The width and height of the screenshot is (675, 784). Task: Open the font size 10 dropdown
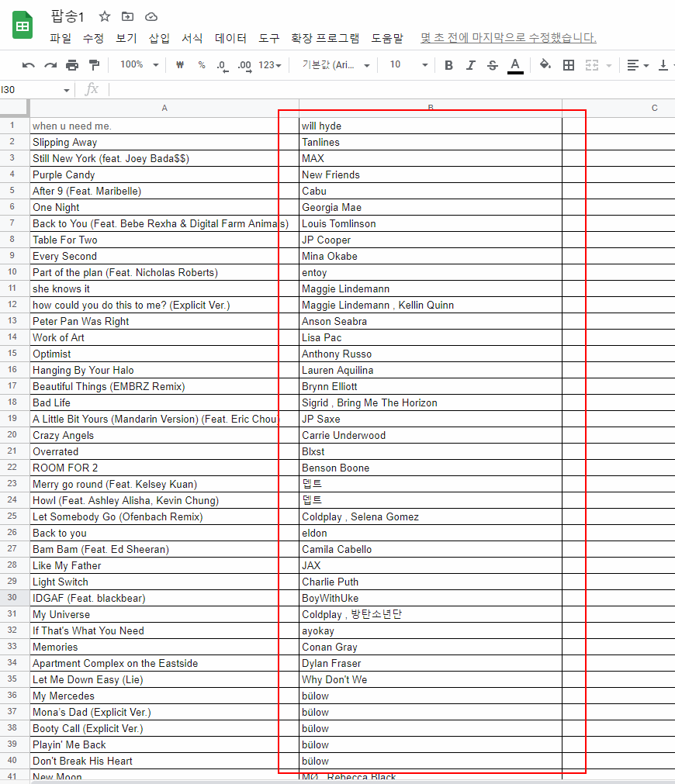coord(409,64)
